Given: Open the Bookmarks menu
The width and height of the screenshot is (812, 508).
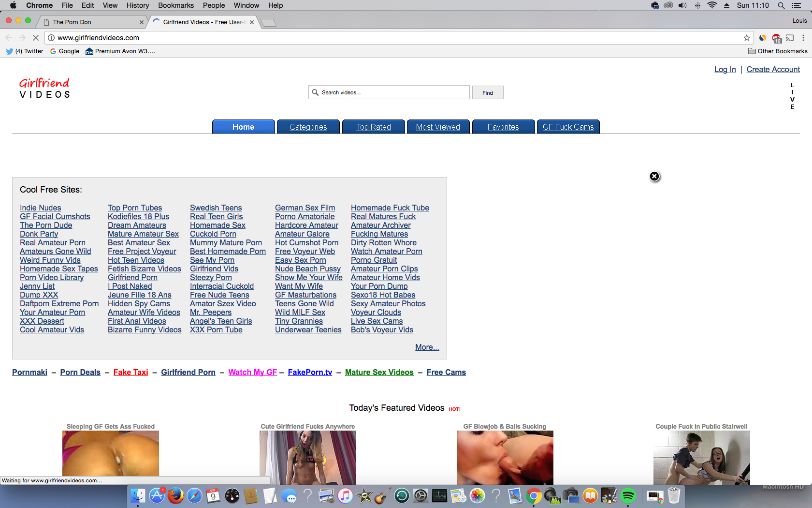Looking at the screenshot, I should (x=176, y=5).
